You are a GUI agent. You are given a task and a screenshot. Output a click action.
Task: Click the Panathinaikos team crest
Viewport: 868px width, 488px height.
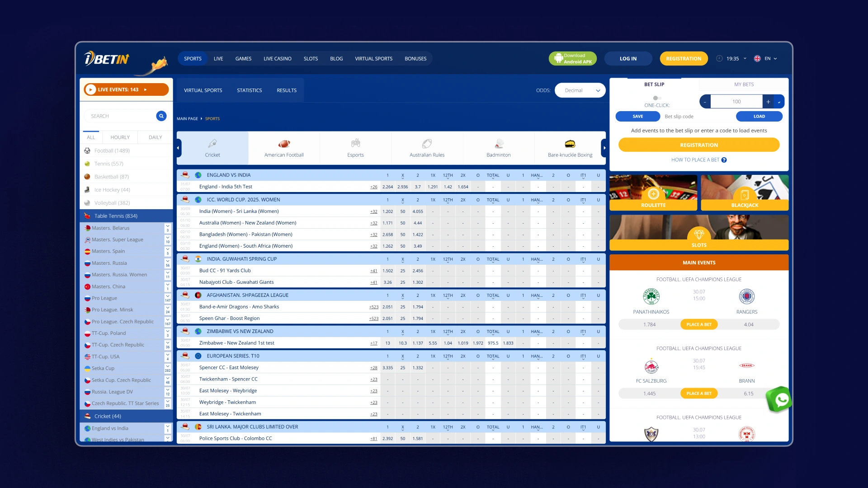(x=651, y=297)
